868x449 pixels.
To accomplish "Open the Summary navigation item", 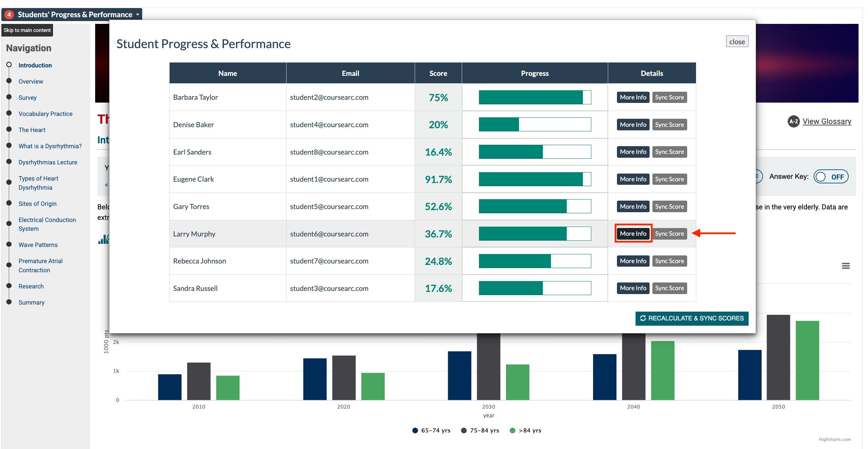I will pyautogui.click(x=32, y=302).
